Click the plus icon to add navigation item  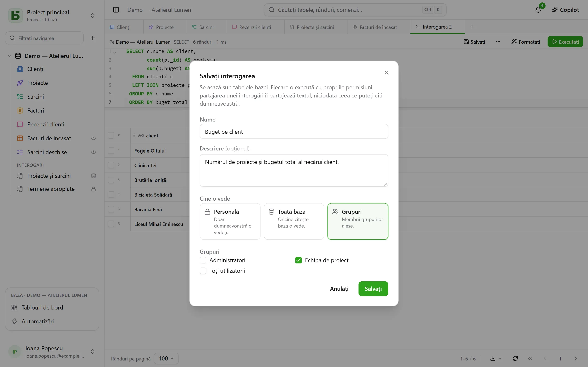92,38
